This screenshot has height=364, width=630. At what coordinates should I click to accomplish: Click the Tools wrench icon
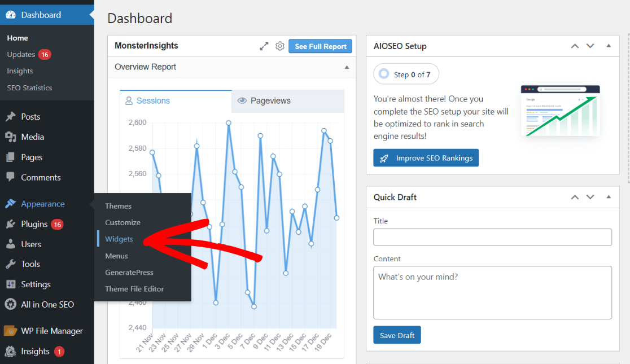12,264
